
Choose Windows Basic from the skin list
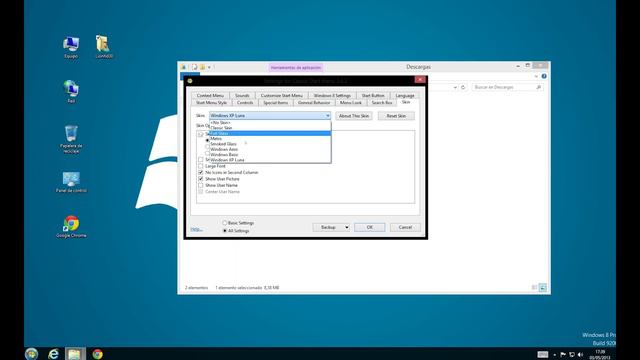(x=270, y=155)
